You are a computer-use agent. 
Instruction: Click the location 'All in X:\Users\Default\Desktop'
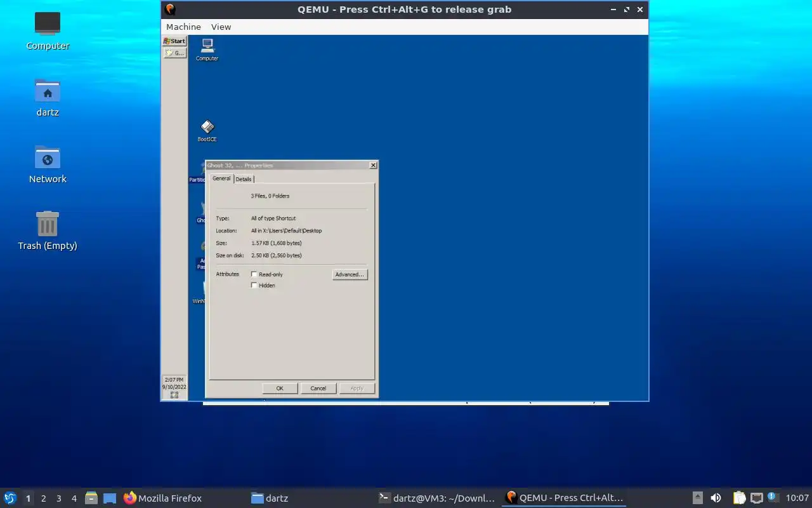pyautogui.click(x=287, y=231)
